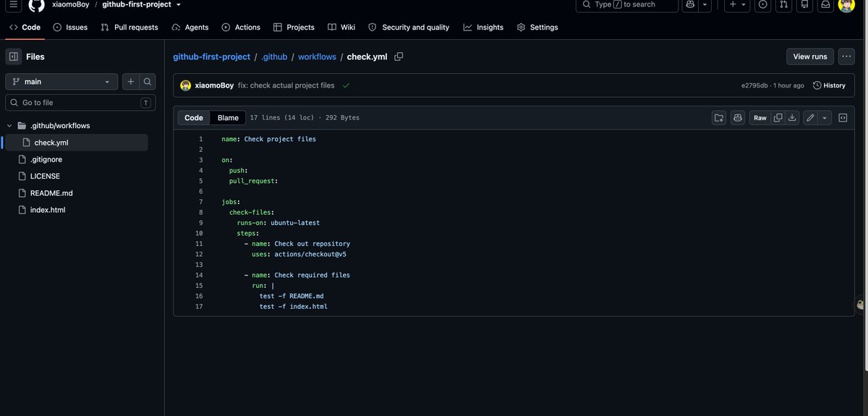The height and width of the screenshot is (416, 868).
Task: Open more edit options dropdown arrow
Action: click(825, 118)
